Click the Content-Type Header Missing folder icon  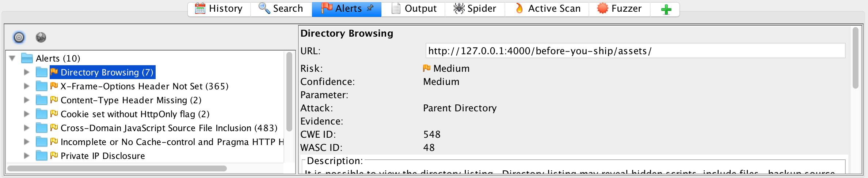click(42, 100)
